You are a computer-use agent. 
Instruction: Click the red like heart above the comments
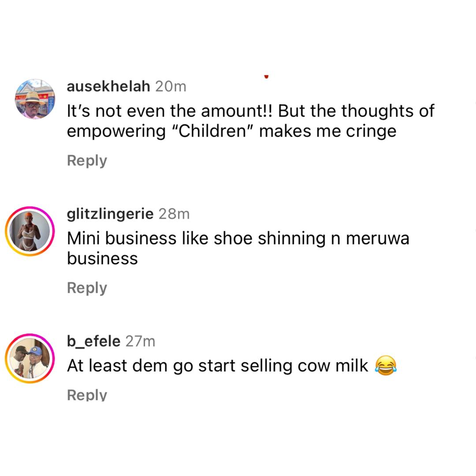(x=266, y=76)
